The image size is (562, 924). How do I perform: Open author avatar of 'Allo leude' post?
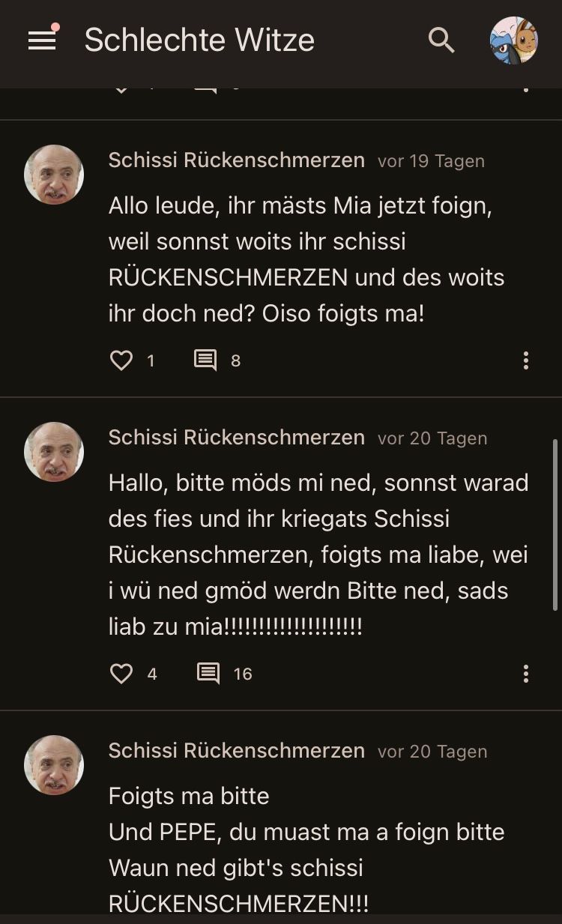pos(54,175)
